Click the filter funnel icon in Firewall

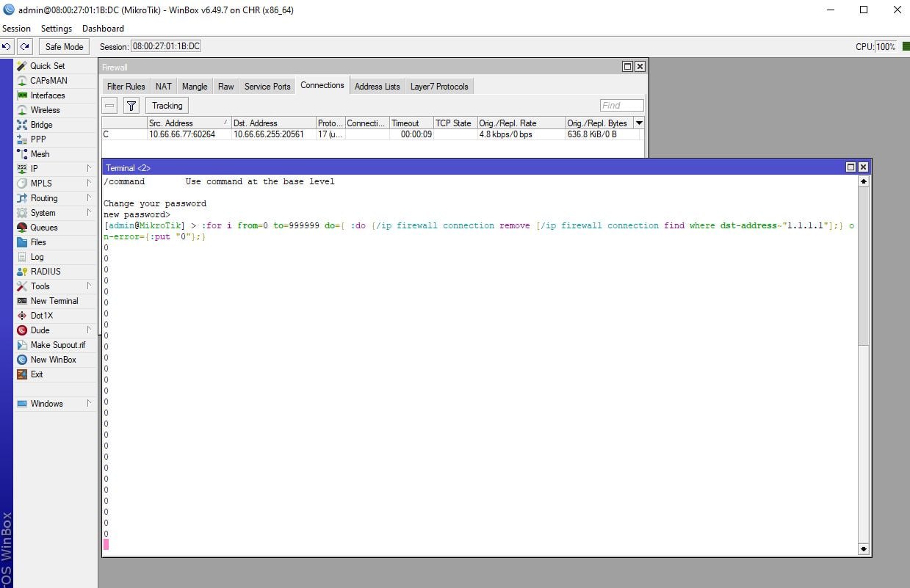pos(131,106)
